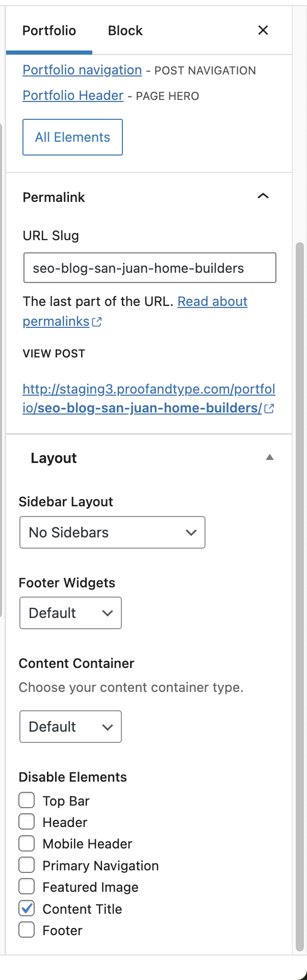The image size is (307, 980).
Task: Uncheck the Content Title checkbox
Action: pyautogui.click(x=27, y=908)
